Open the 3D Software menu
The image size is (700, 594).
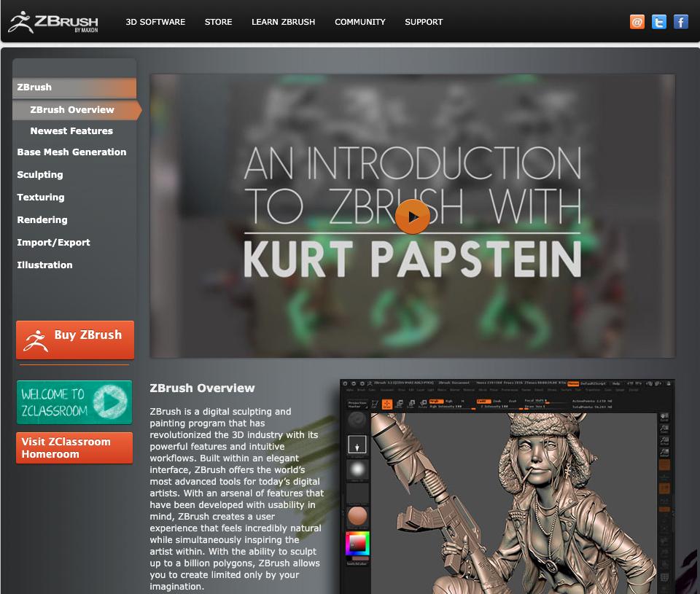[155, 22]
